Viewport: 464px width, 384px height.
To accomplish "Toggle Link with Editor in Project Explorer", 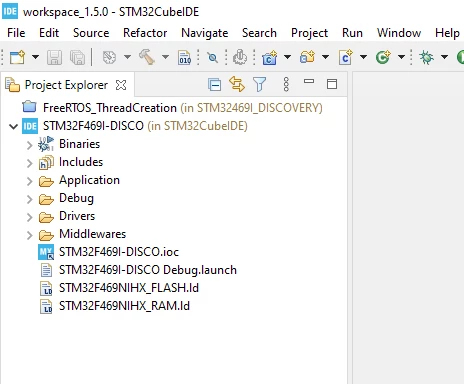I will click(x=237, y=84).
